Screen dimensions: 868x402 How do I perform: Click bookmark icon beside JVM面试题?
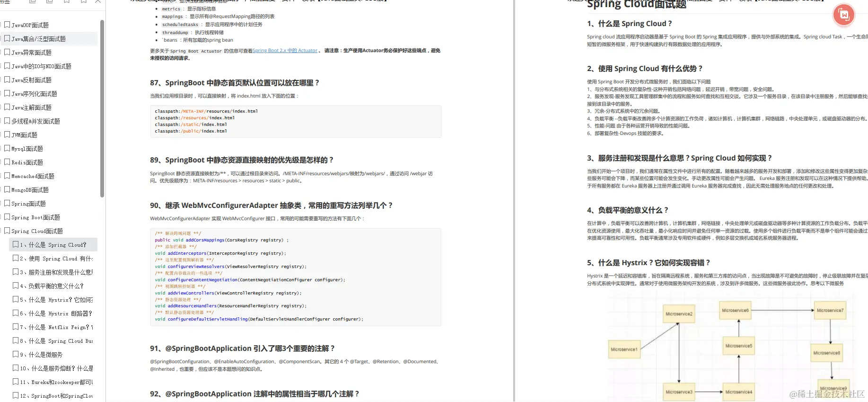[7, 134]
